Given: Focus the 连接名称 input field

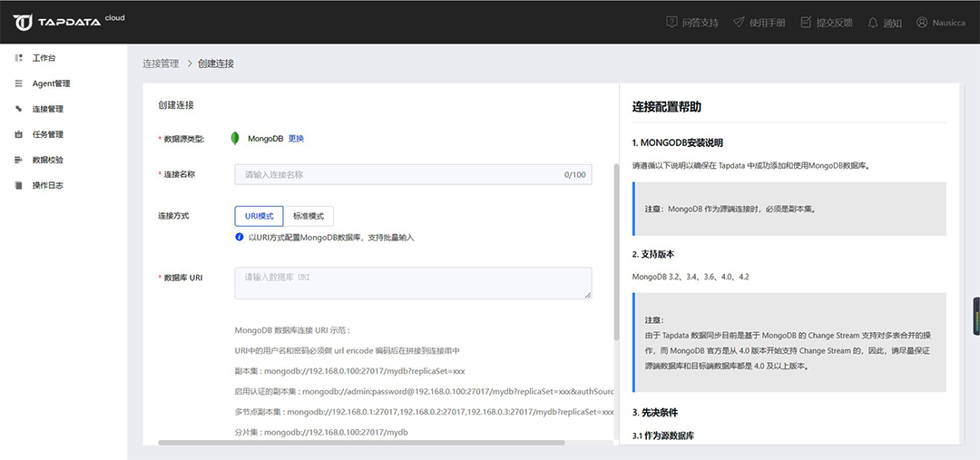Looking at the screenshot, I should pos(413,174).
